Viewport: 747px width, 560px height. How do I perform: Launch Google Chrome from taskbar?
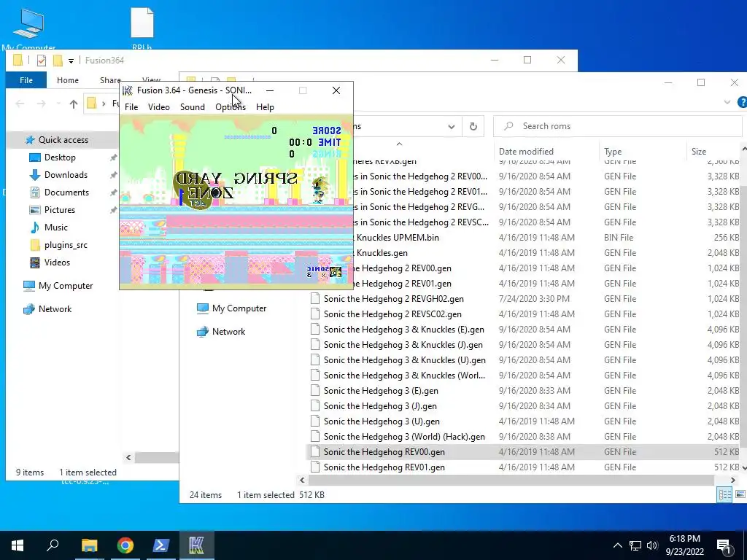pos(125,545)
